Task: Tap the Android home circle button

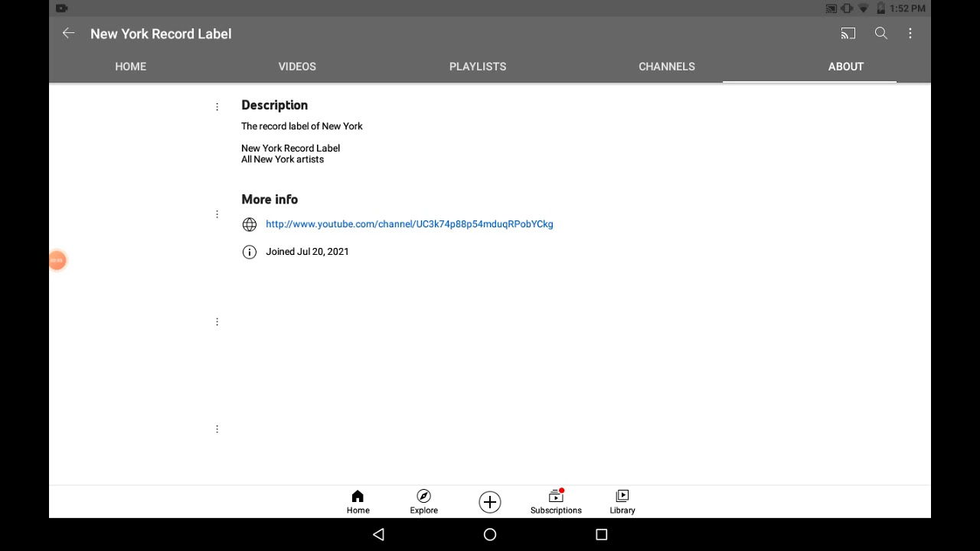Action: pos(490,535)
